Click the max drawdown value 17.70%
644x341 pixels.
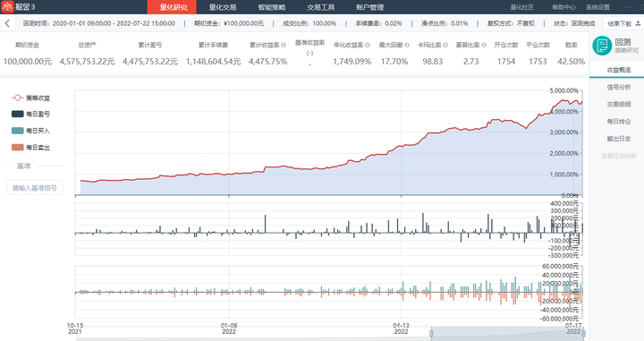click(x=394, y=62)
